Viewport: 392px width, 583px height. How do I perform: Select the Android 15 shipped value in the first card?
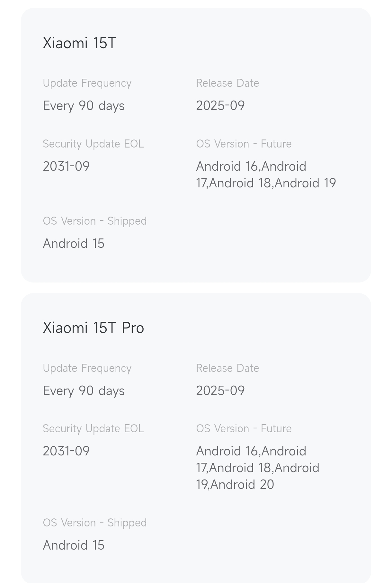74,244
